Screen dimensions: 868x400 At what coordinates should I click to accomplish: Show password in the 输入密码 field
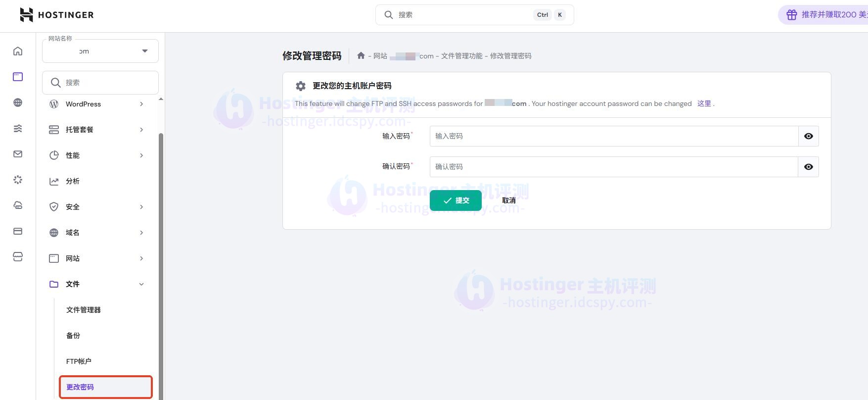point(808,136)
